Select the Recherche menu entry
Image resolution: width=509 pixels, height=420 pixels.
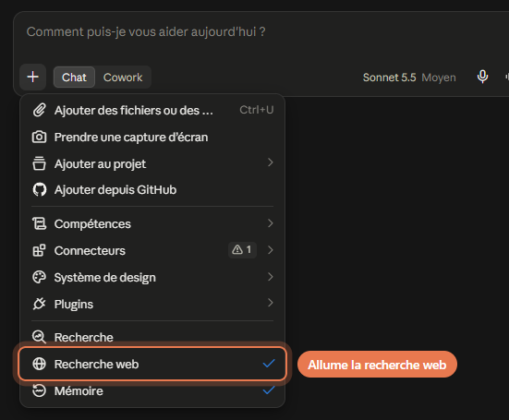point(152,337)
